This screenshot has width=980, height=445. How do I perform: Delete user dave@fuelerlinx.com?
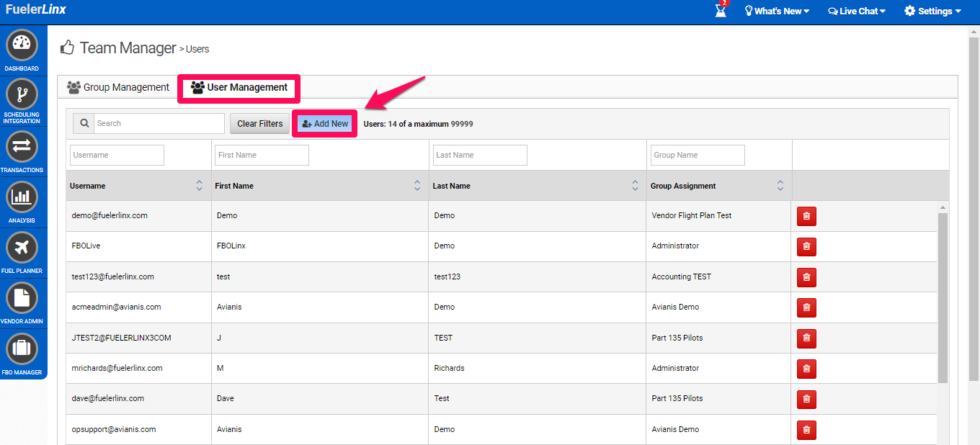point(806,399)
